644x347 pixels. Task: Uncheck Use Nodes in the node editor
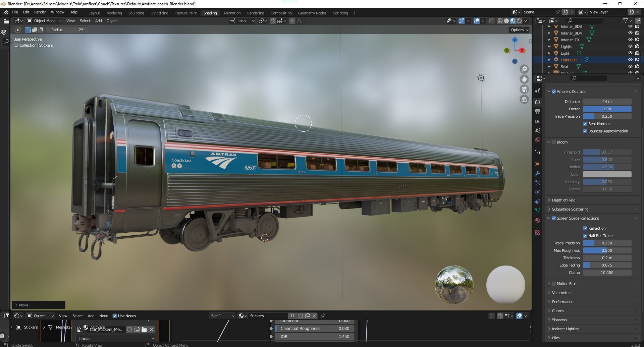(115, 316)
